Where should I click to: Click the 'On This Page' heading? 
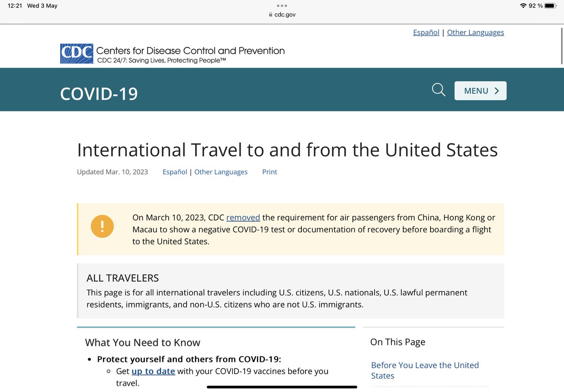398,342
